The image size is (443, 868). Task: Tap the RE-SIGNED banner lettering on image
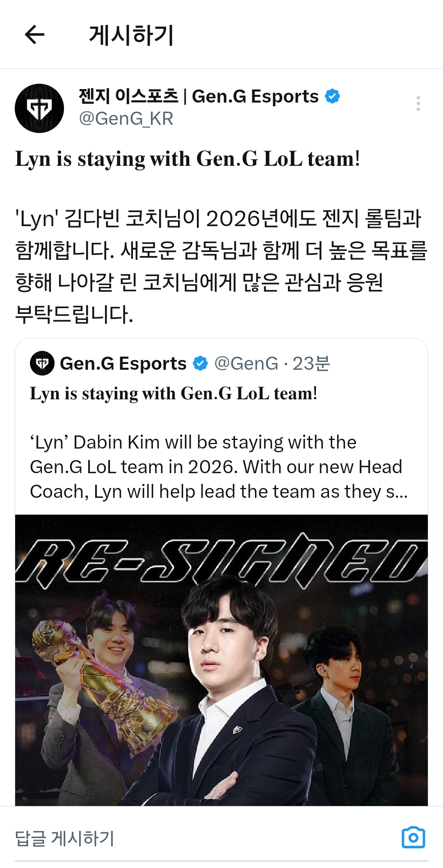[221, 560]
